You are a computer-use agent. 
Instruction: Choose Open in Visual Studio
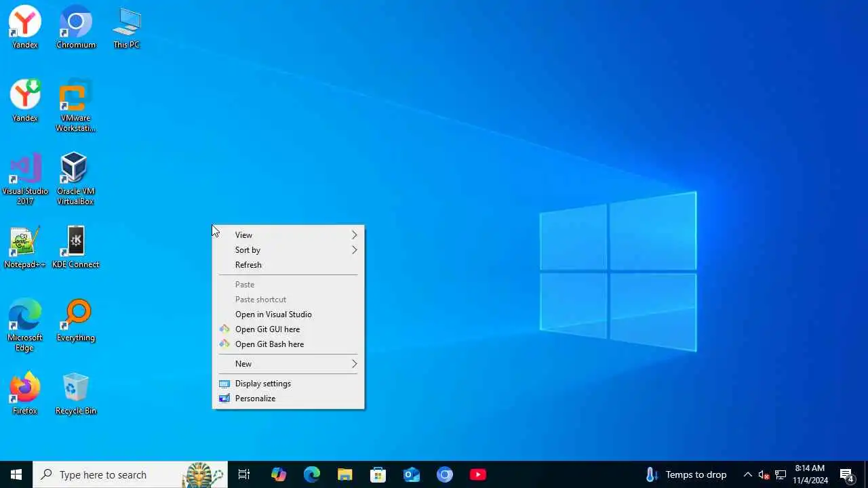288,314
